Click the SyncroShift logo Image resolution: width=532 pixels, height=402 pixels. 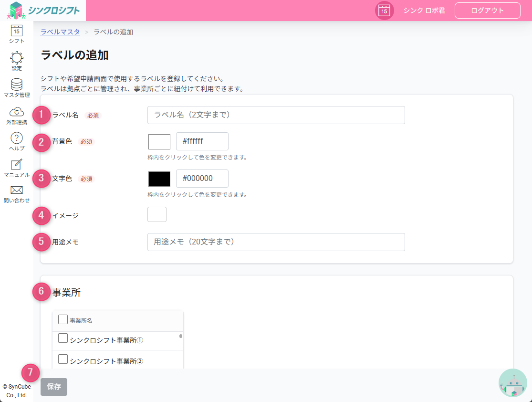(43, 11)
